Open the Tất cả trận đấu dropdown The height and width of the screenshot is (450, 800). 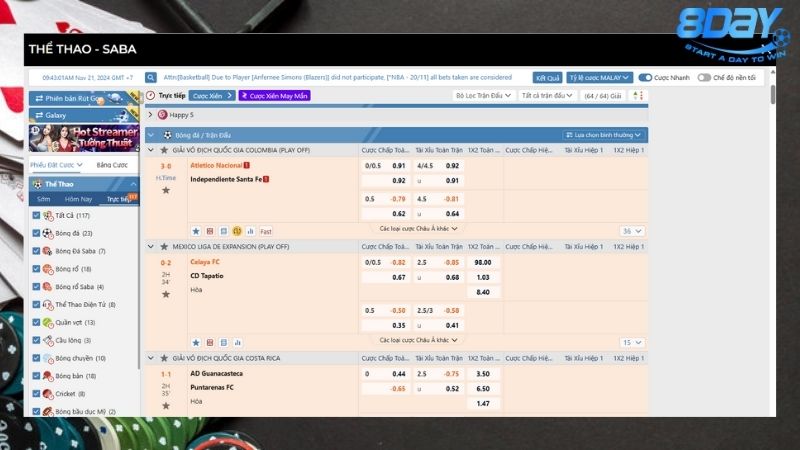pos(547,95)
